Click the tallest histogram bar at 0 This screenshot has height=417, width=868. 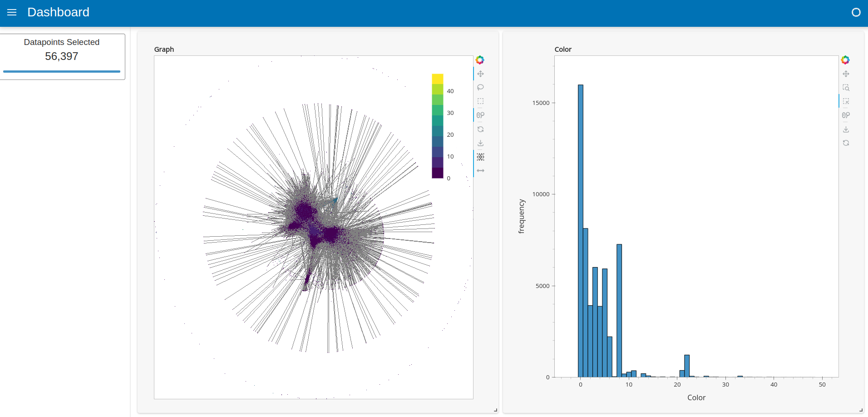point(581,231)
